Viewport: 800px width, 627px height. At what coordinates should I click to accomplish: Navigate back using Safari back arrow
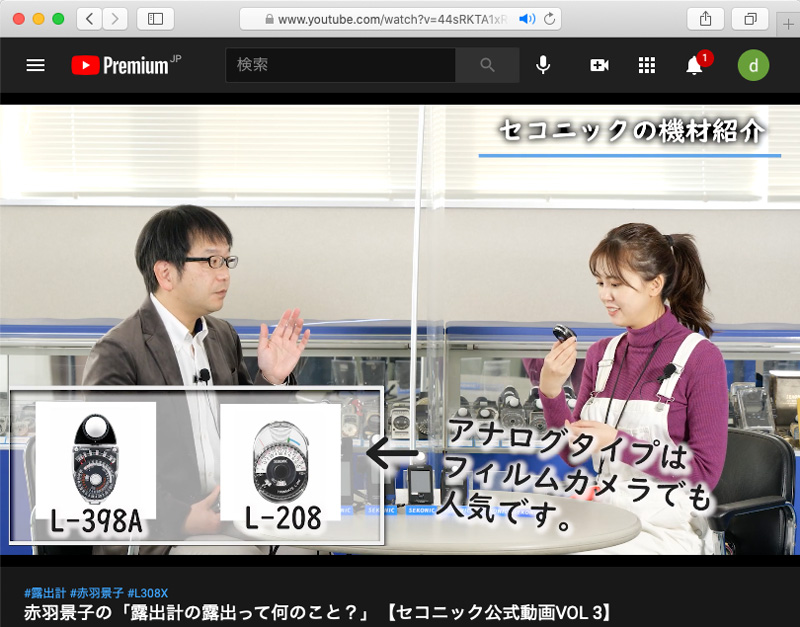tap(88, 18)
